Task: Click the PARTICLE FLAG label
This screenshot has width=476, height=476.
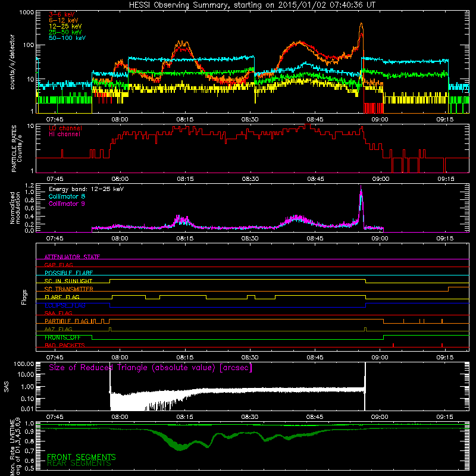Action: point(67,321)
